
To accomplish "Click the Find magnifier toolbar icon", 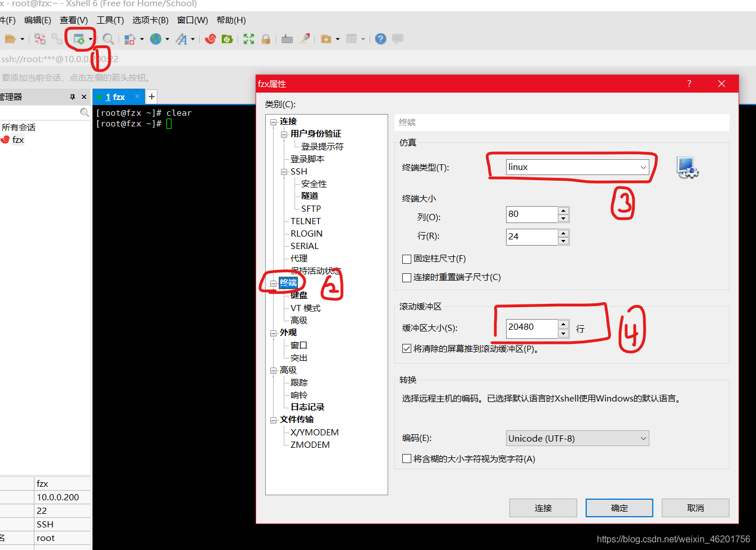I will pos(108,39).
